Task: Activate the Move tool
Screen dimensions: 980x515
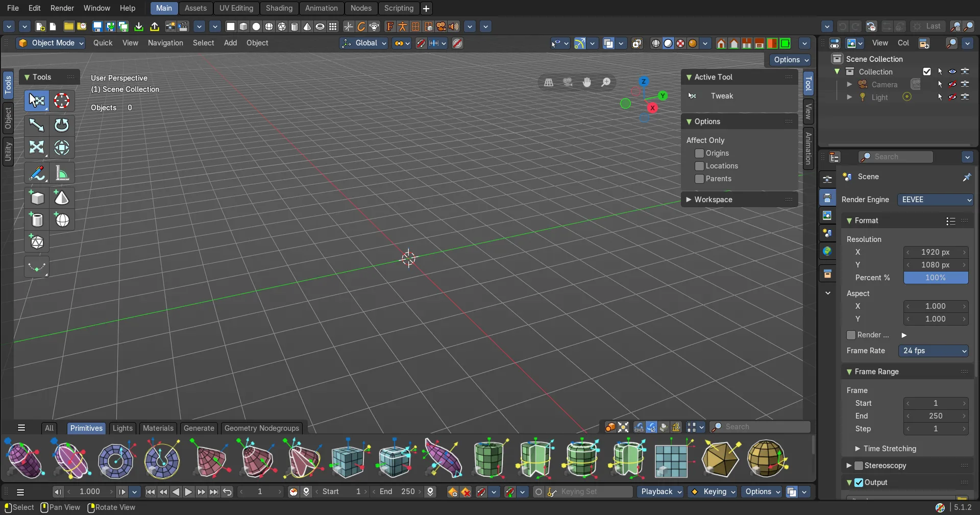Action: coord(37,125)
